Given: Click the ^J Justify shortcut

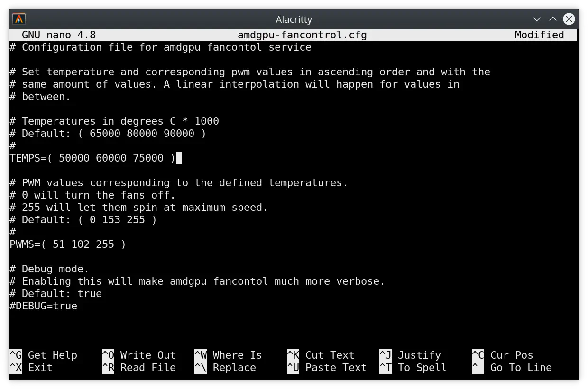Looking at the screenshot, I should pos(410,355).
